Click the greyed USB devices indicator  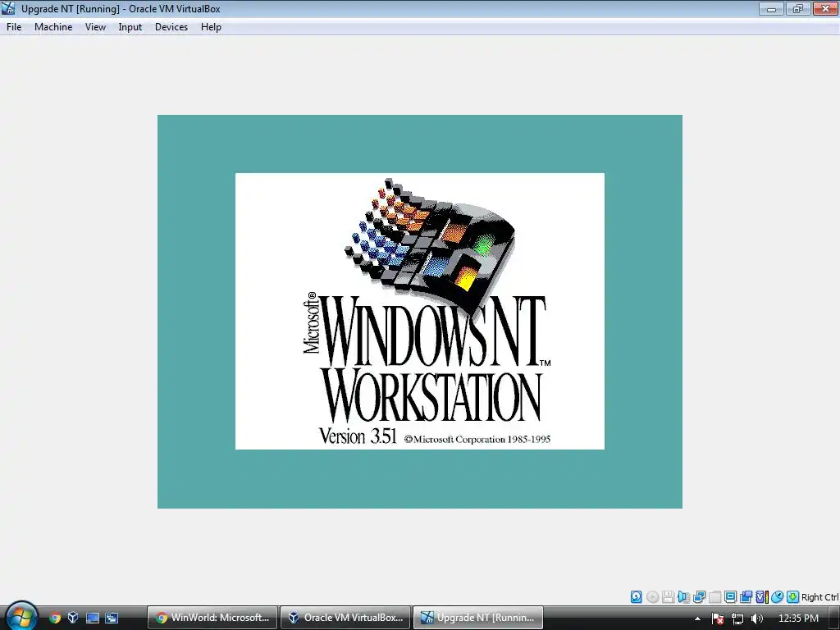pos(714,597)
